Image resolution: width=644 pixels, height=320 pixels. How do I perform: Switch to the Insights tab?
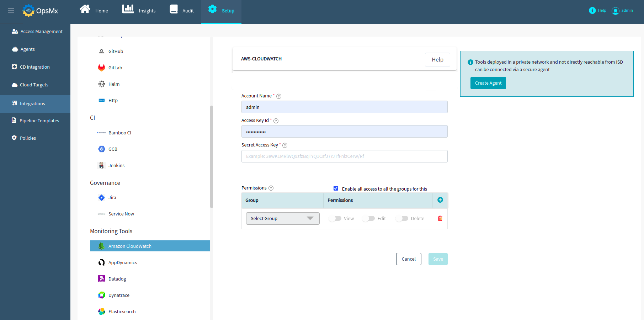[139, 11]
